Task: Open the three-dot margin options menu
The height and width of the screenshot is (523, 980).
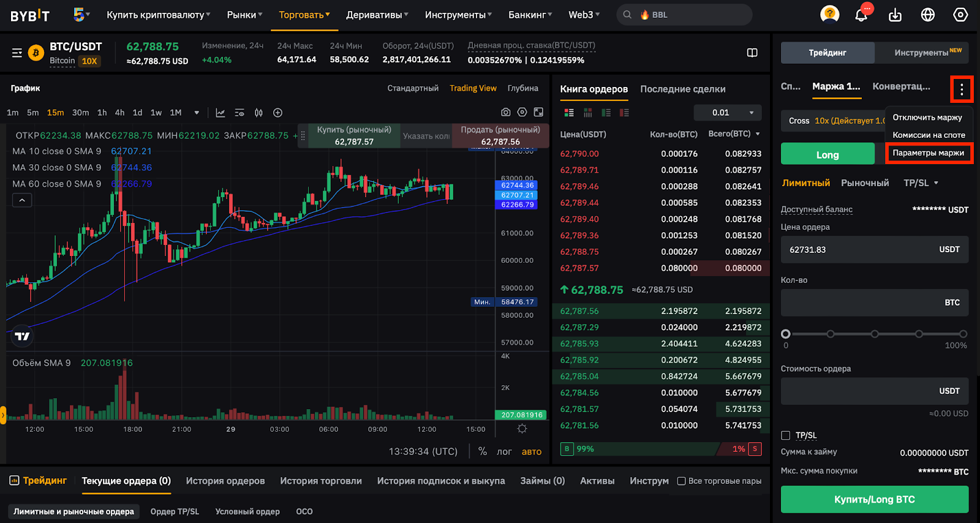Action: [x=962, y=90]
